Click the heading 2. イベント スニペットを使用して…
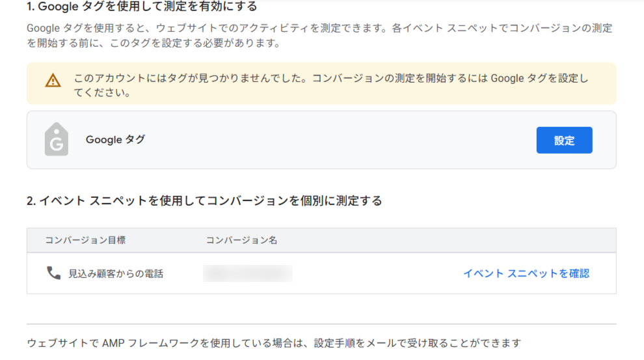The width and height of the screenshot is (644, 360). [204, 201]
